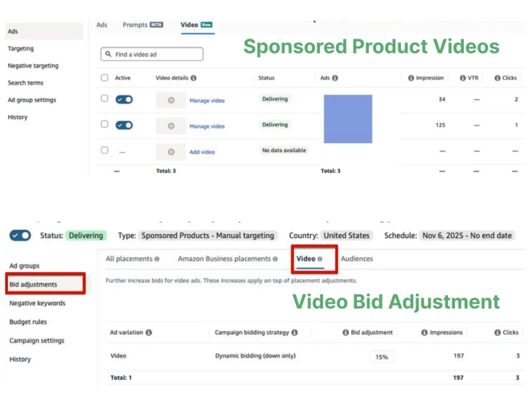This screenshot has height=394, width=532.
Task: Toggle Active switch for 125-impression video ad
Action: [124, 125]
